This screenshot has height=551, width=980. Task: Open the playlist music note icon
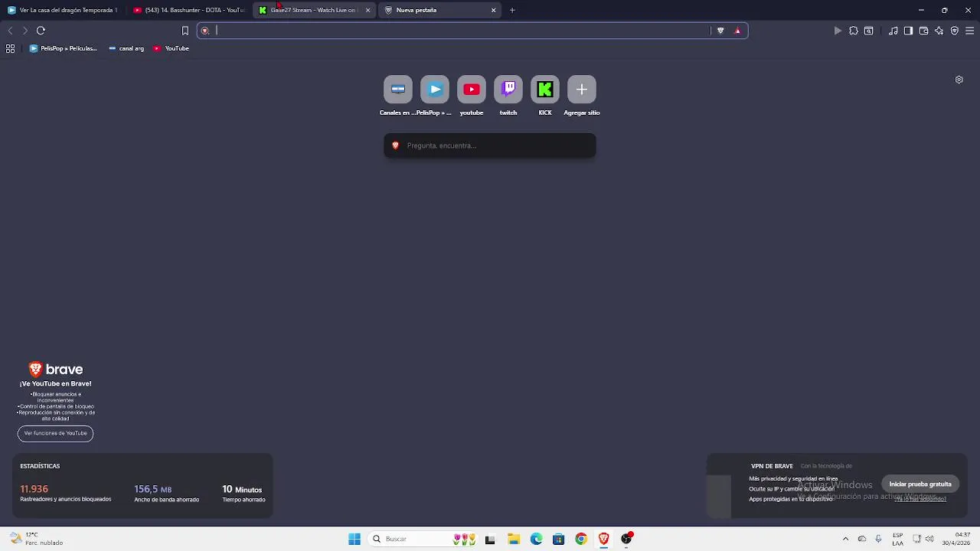(x=893, y=31)
